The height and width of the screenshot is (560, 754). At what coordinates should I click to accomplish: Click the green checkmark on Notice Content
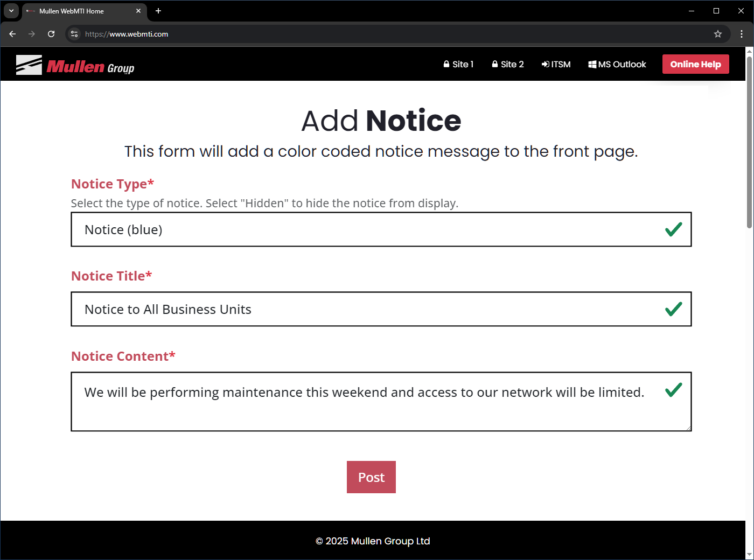pyautogui.click(x=673, y=389)
